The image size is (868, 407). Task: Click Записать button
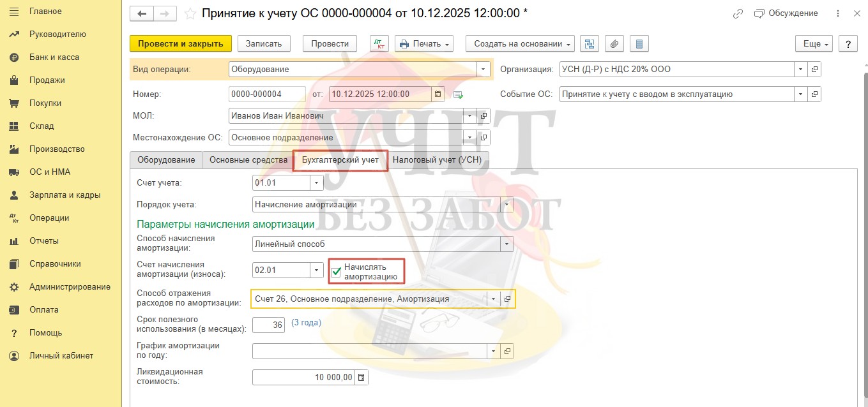[x=264, y=43]
